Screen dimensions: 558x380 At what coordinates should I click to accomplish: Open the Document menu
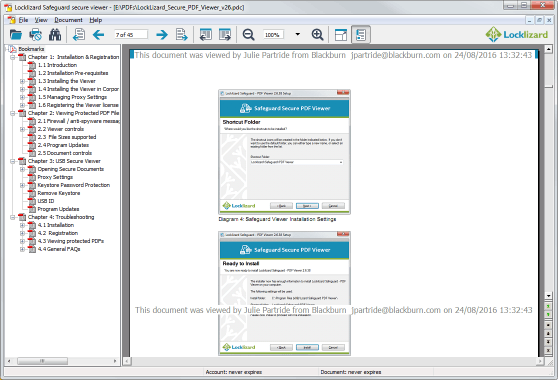coord(68,20)
